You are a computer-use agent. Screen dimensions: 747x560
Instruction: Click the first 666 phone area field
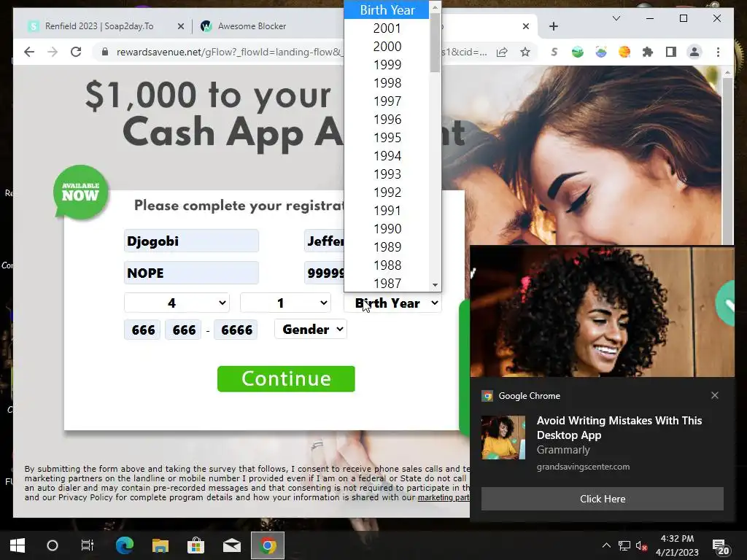142,330
